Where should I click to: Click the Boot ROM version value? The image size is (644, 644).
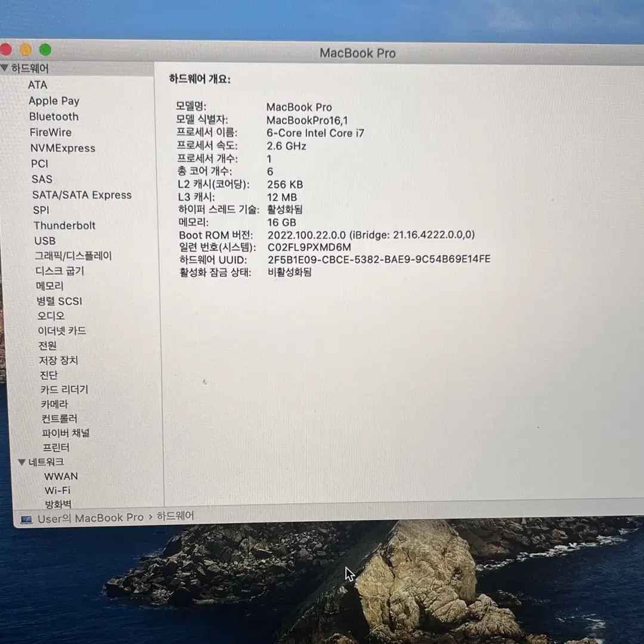pos(371,235)
